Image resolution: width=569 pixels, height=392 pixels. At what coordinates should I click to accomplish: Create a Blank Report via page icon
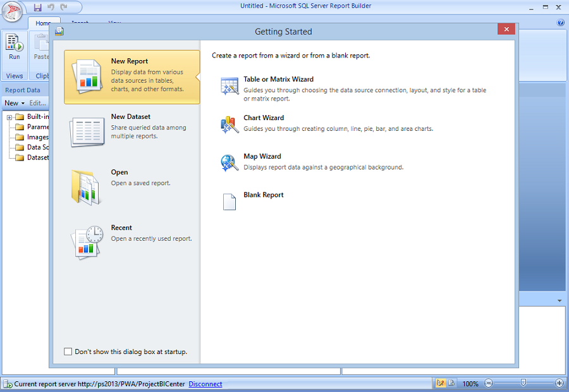pos(229,202)
